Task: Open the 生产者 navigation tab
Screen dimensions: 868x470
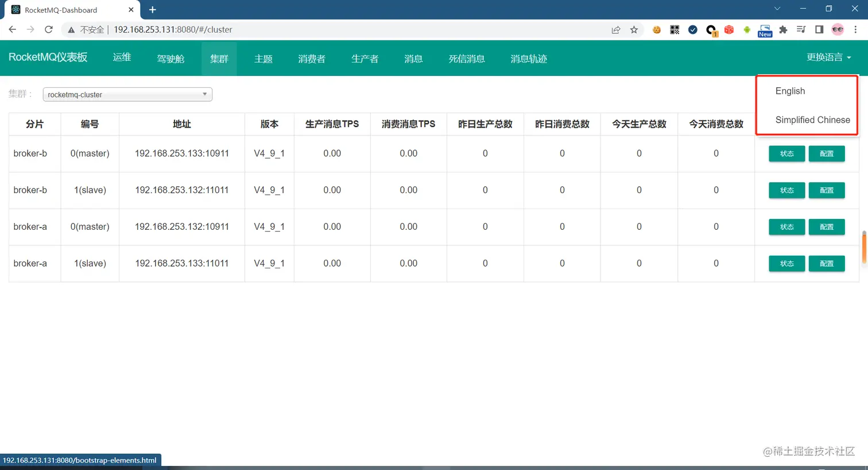Action: (365, 59)
